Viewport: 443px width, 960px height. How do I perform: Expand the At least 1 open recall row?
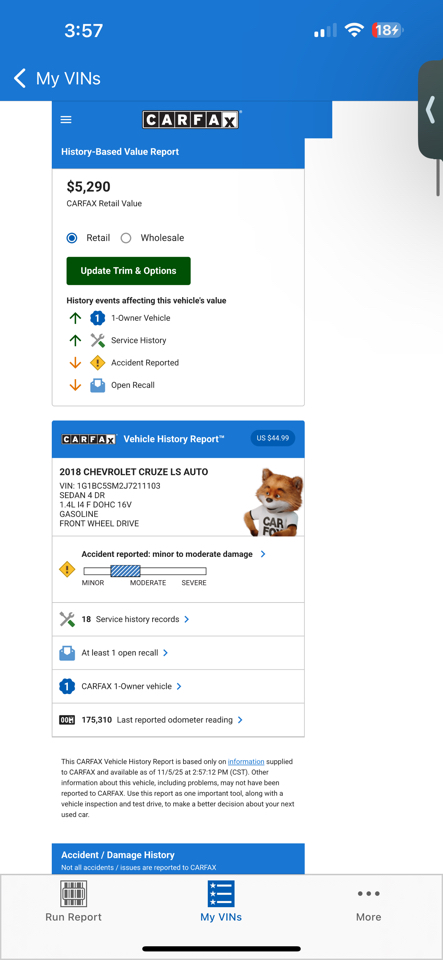[178, 653]
